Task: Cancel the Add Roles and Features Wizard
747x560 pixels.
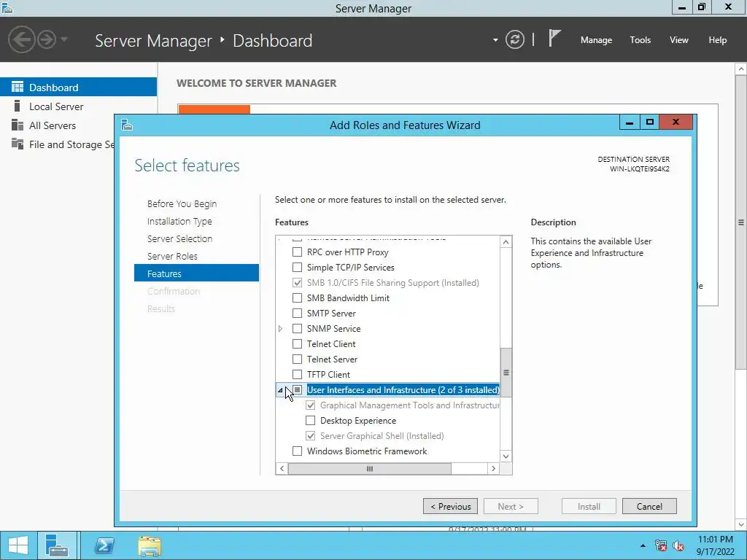Action: coord(649,506)
